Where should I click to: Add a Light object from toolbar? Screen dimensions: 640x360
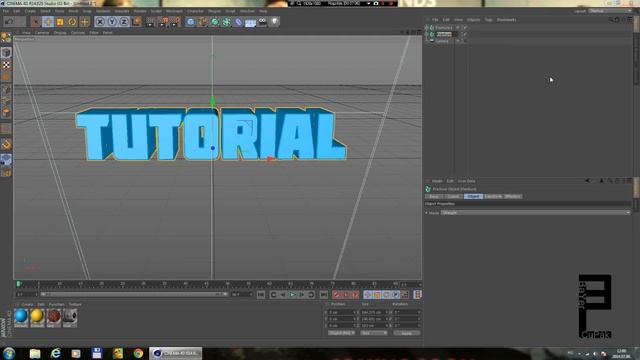click(x=275, y=22)
